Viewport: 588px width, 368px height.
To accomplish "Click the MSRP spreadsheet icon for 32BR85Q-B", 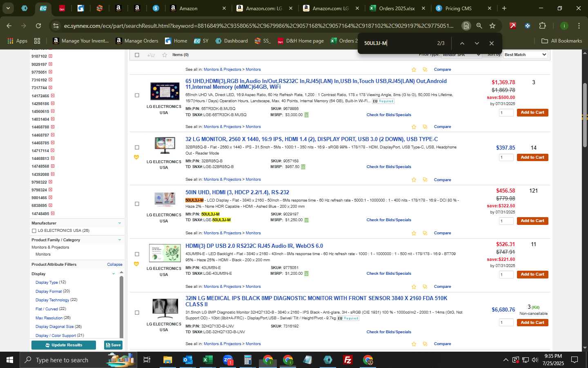I will 303,167.
